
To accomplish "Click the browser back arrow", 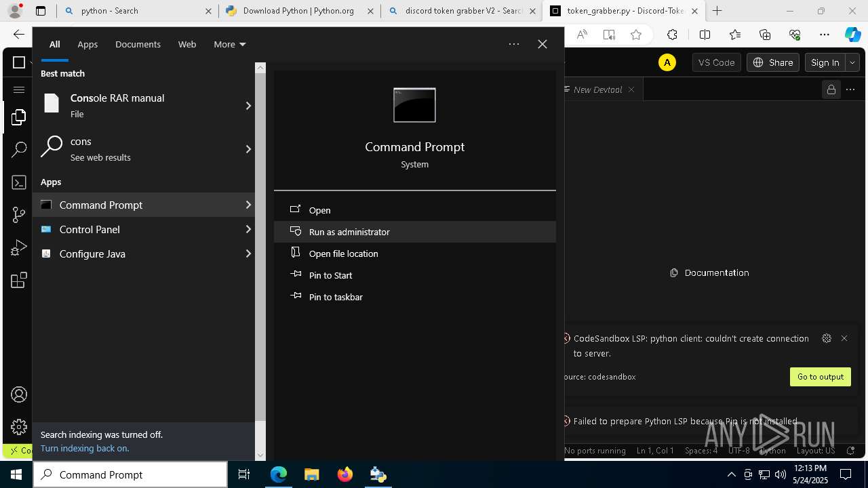I will (x=19, y=35).
